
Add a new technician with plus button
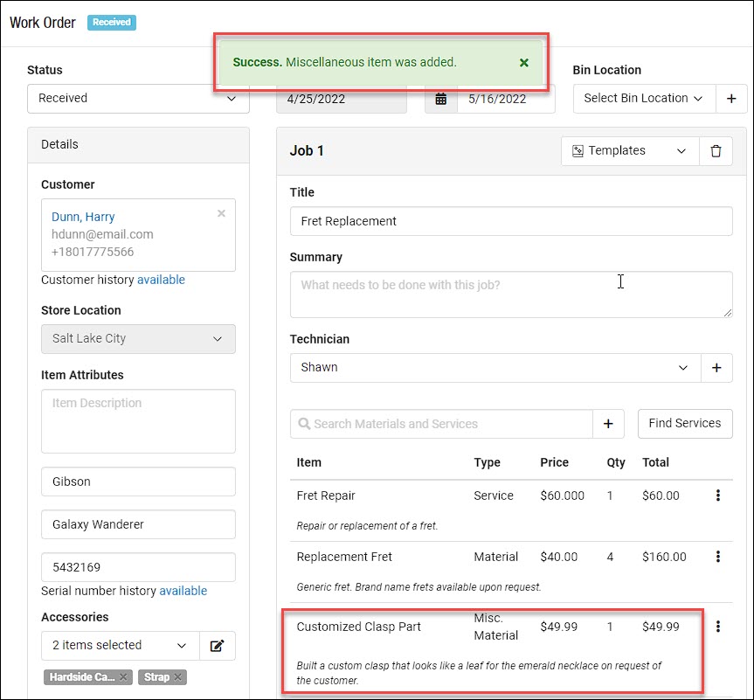point(716,368)
